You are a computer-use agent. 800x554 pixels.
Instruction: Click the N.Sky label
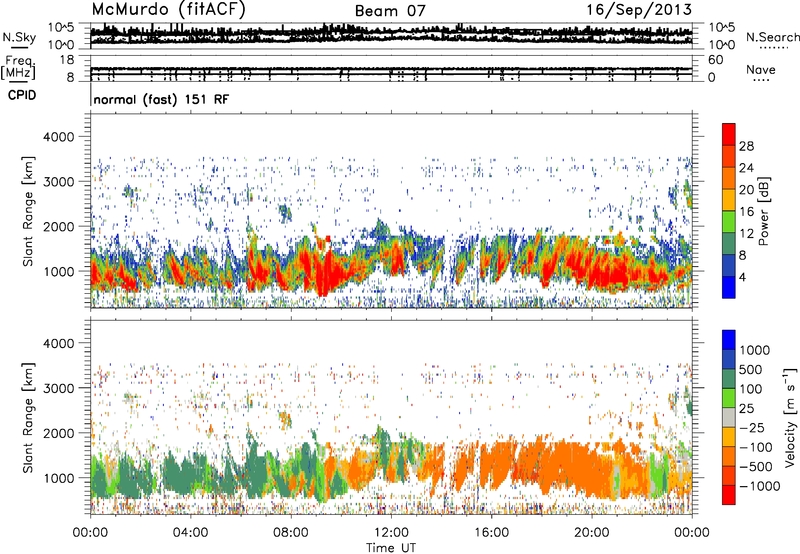[19, 37]
